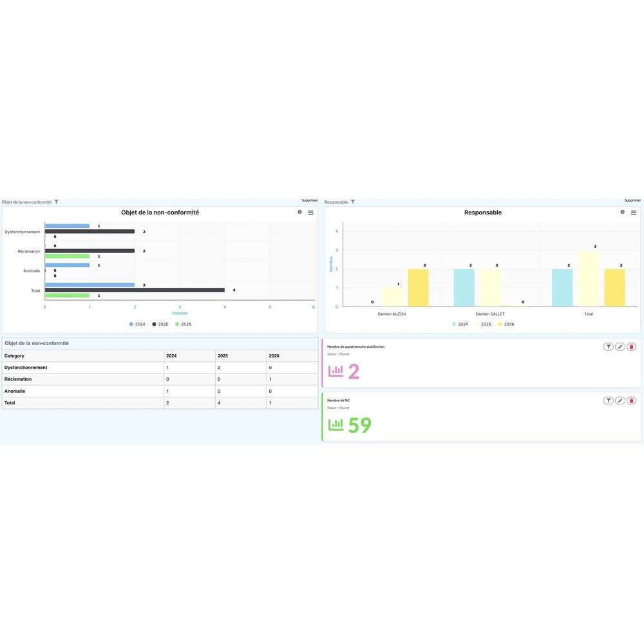Image resolution: width=644 pixels, height=644 pixels.
Task: Click the 2024 legend color dot in Responsable chart
Action: click(x=454, y=324)
